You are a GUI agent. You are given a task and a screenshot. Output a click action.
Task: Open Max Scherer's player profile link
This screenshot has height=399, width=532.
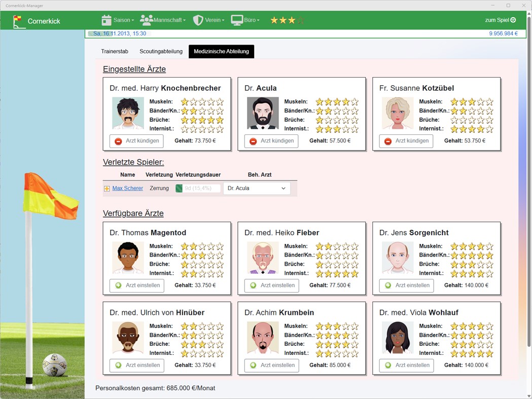127,188
